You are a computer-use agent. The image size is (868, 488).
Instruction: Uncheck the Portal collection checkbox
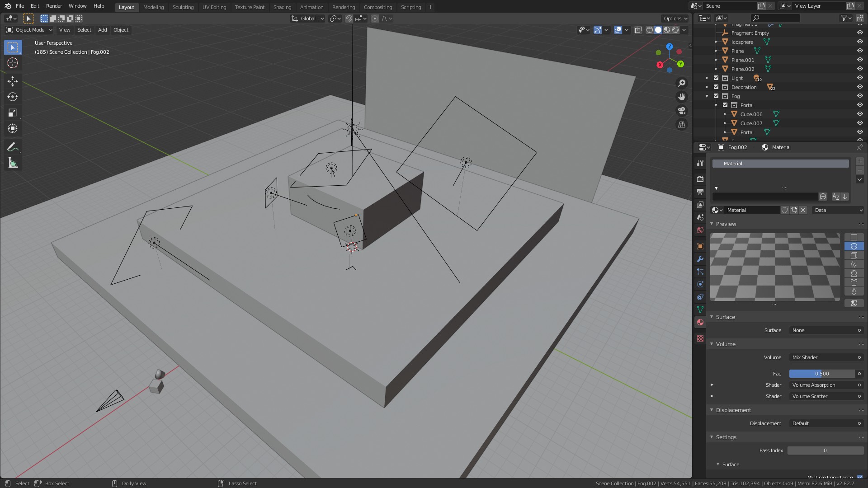click(x=725, y=105)
